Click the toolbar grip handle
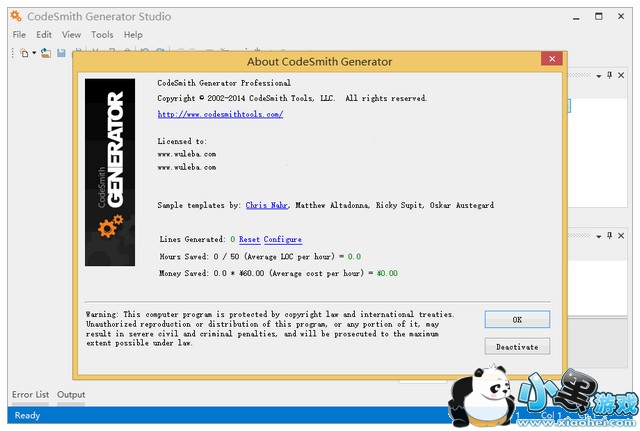 [13, 53]
